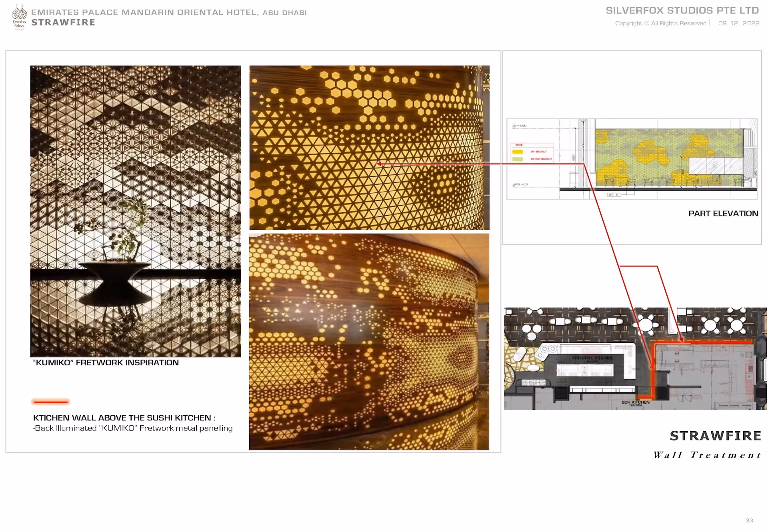The image size is (768, 532).
Task: Click the large "STRAWFIRE" title at bottom right
Action: [716, 436]
